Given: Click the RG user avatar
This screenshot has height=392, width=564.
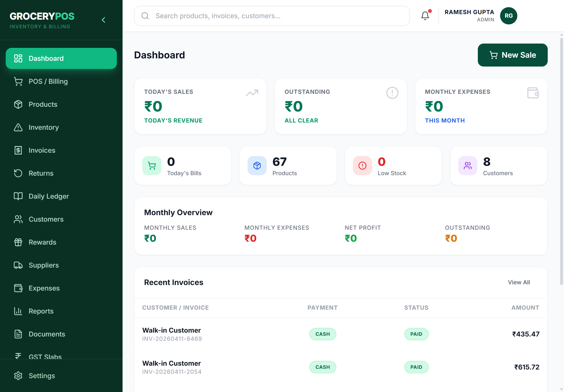Looking at the screenshot, I should tap(508, 16).
